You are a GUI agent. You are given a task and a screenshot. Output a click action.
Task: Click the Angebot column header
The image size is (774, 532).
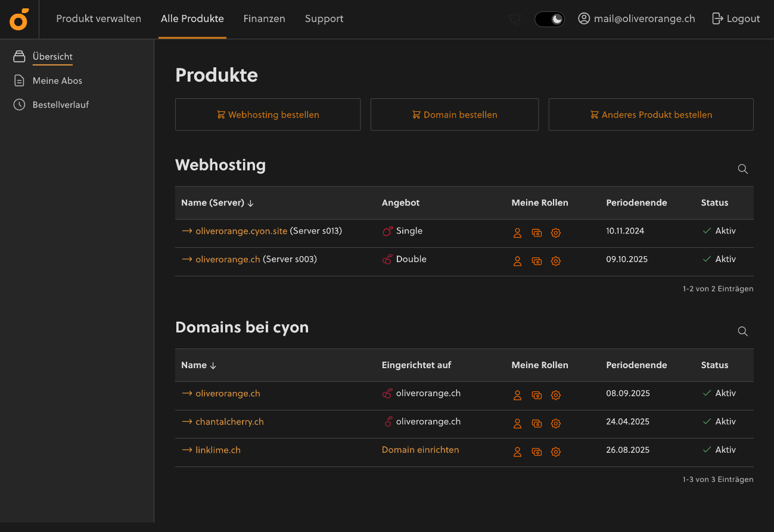coord(400,203)
